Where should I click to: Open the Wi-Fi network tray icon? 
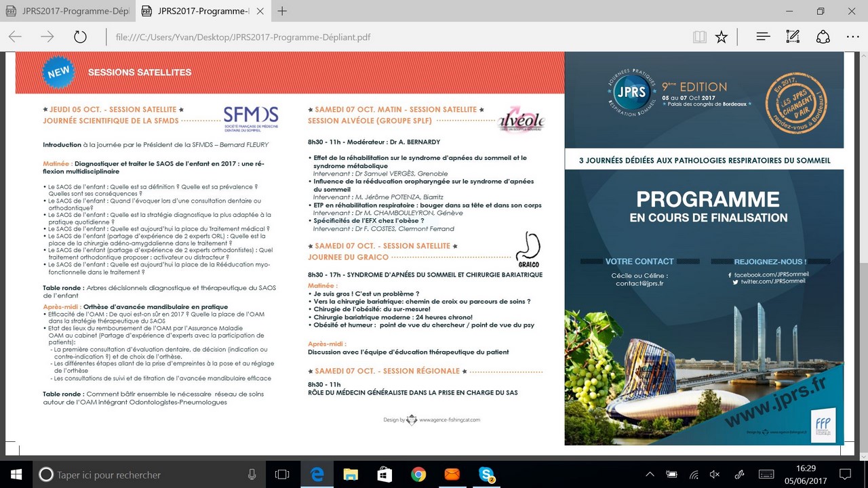click(x=694, y=474)
